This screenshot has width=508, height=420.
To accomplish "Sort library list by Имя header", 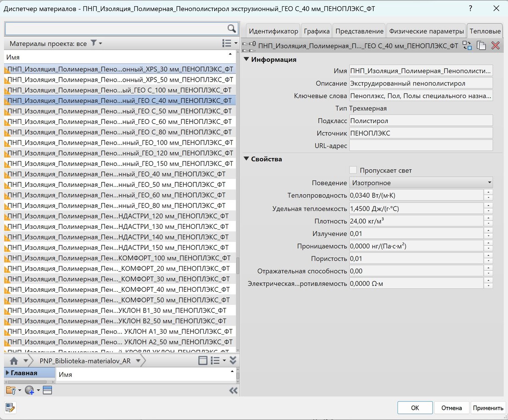I will 145,375.
